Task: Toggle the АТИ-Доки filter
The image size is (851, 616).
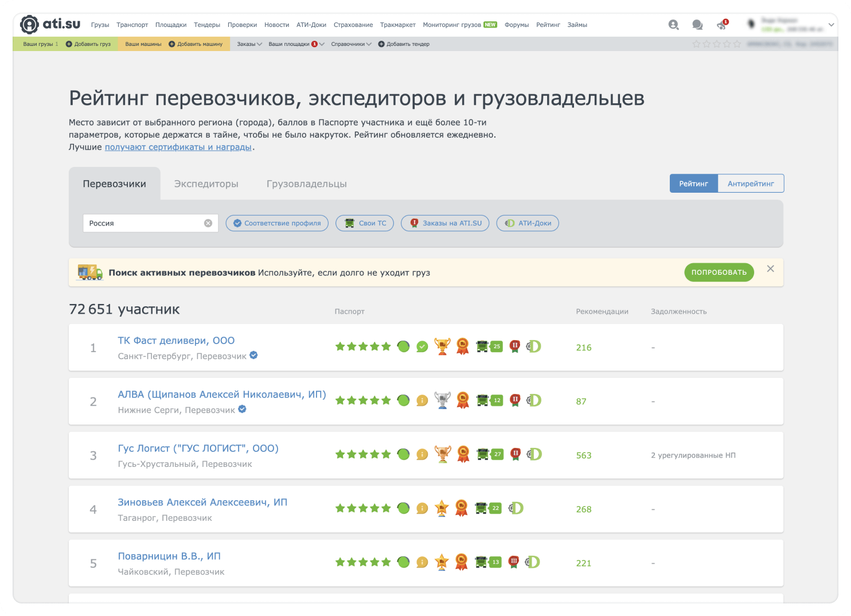Action: [x=528, y=223]
